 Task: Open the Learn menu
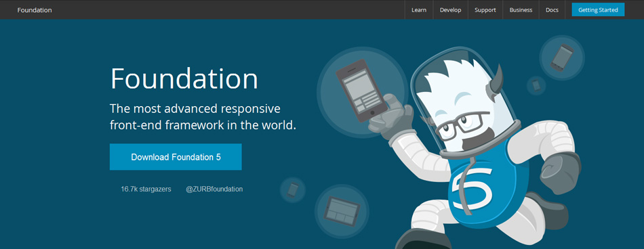pyautogui.click(x=418, y=10)
